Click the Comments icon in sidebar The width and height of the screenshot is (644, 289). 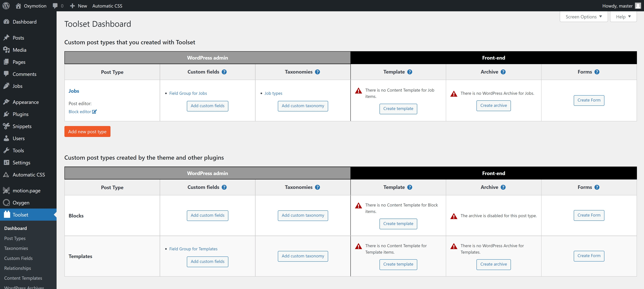point(6,74)
